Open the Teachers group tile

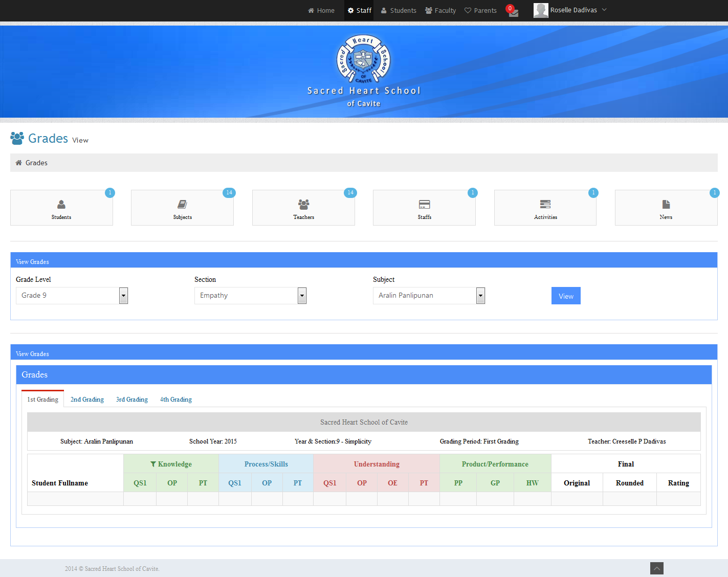pos(303,208)
